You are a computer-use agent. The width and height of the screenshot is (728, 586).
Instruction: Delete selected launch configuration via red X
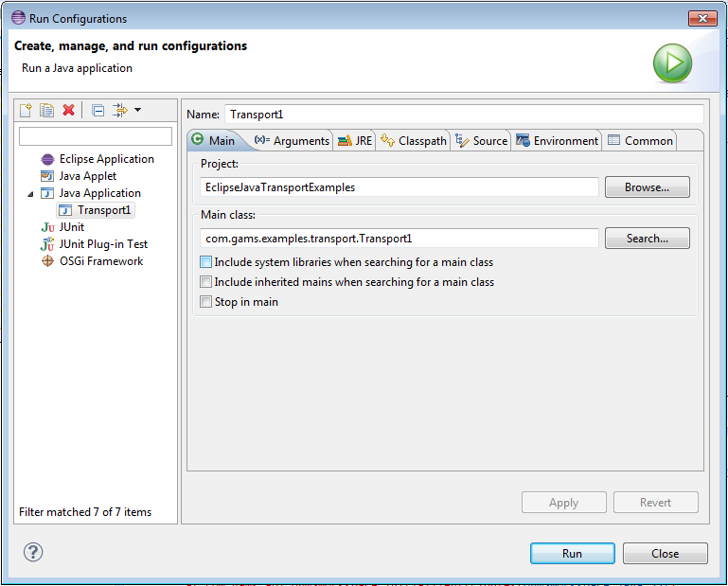(68, 111)
